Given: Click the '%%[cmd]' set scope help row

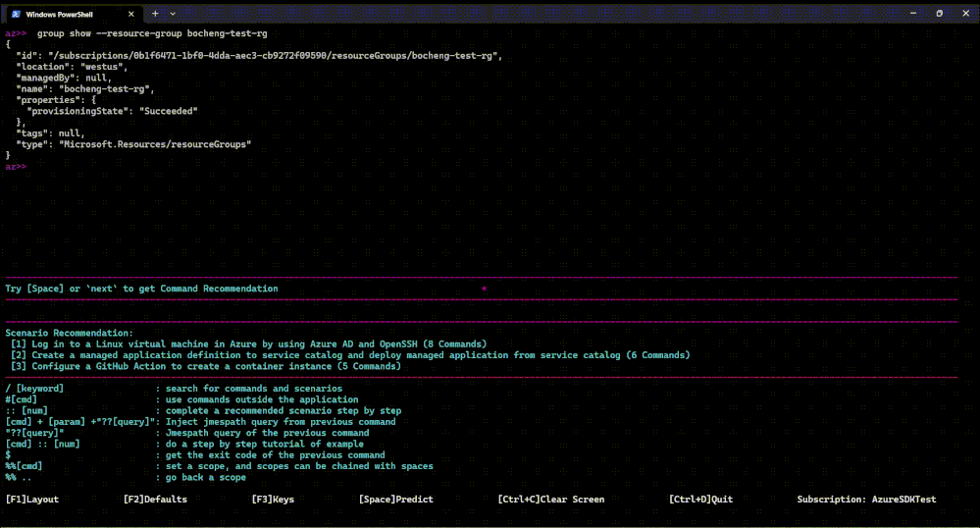Looking at the screenshot, I should (x=220, y=466).
